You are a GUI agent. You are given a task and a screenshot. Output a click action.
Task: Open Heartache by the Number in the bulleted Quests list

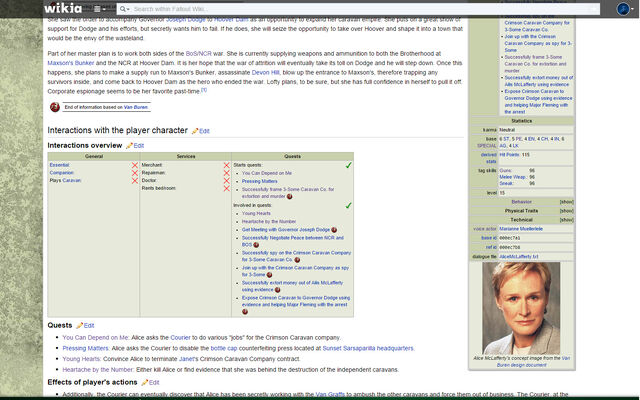click(x=98, y=369)
